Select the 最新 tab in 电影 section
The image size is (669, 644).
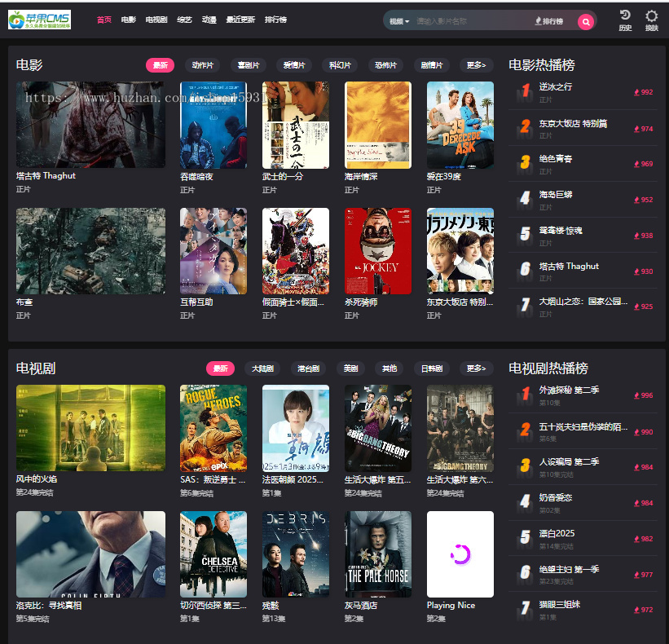(160, 65)
